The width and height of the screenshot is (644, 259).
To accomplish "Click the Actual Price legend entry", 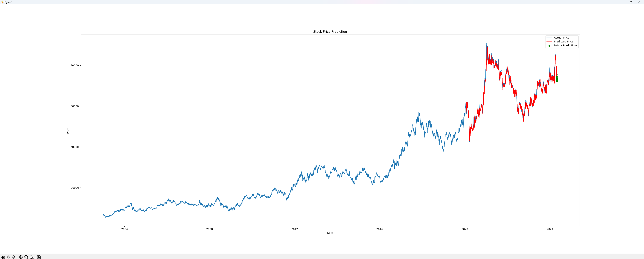I will pyautogui.click(x=561, y=38).
